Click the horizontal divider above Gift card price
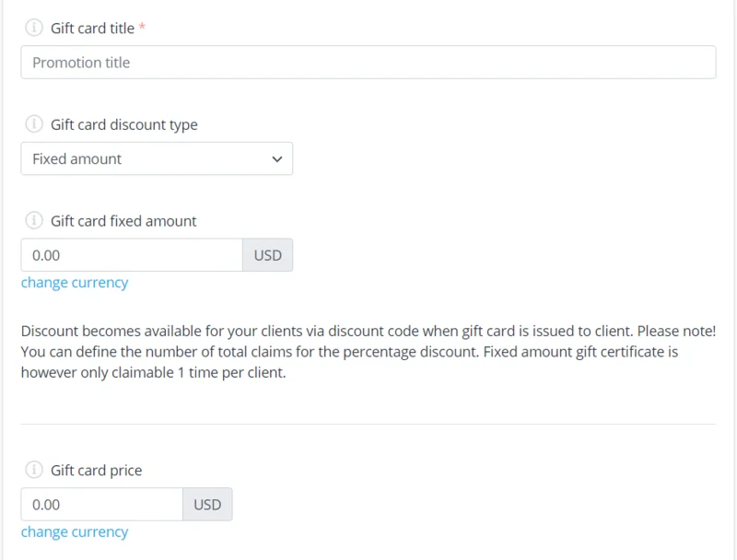The height and width of the screenshot is (560, 737). (368, 424)
